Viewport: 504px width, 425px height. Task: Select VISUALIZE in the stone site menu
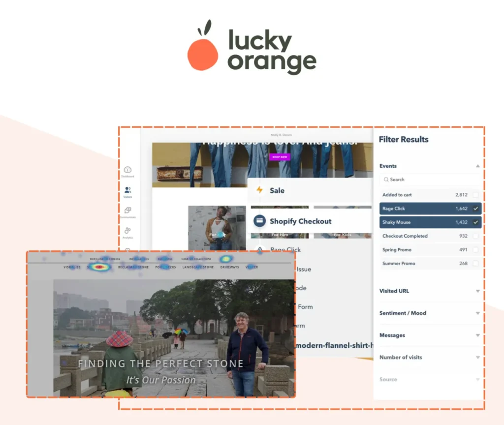72,267
